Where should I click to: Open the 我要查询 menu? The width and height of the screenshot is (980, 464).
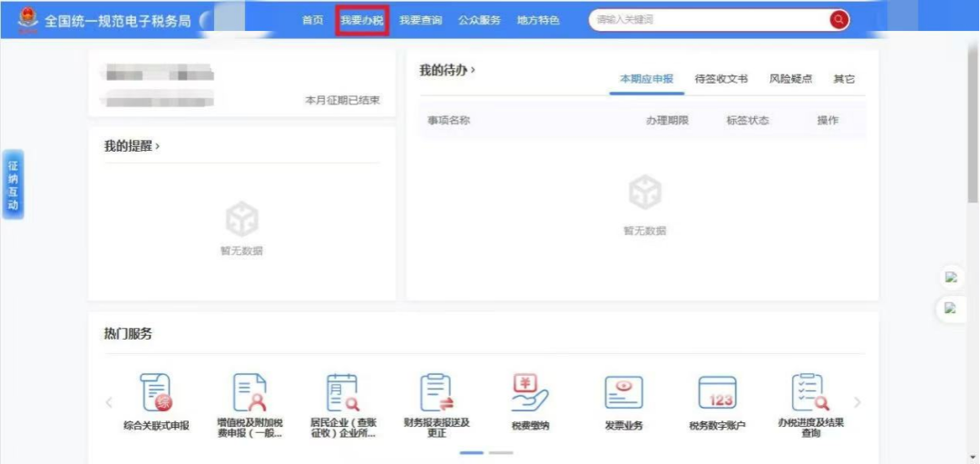[421, 20]
